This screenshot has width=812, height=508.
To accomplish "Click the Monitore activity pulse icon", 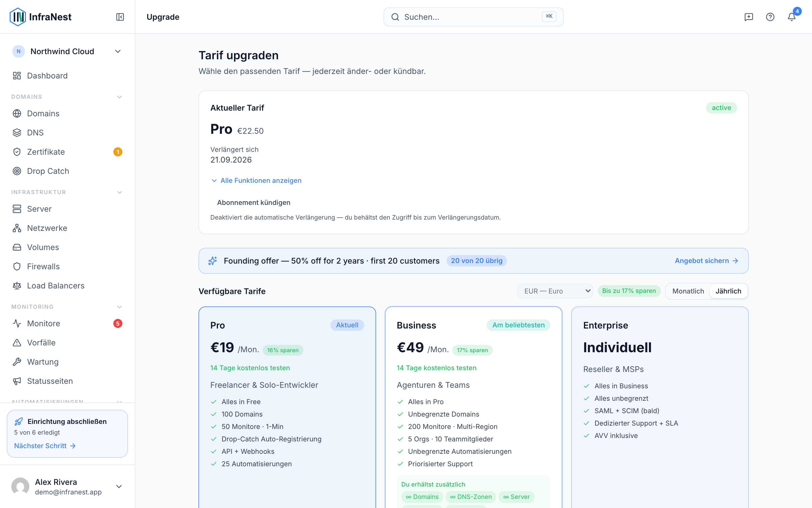I will [x=17, y=323].
